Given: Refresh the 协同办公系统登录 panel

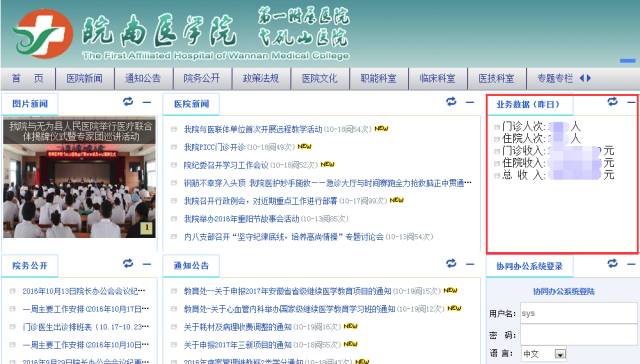Looking at the screenshot, I should tap(612, 264).
